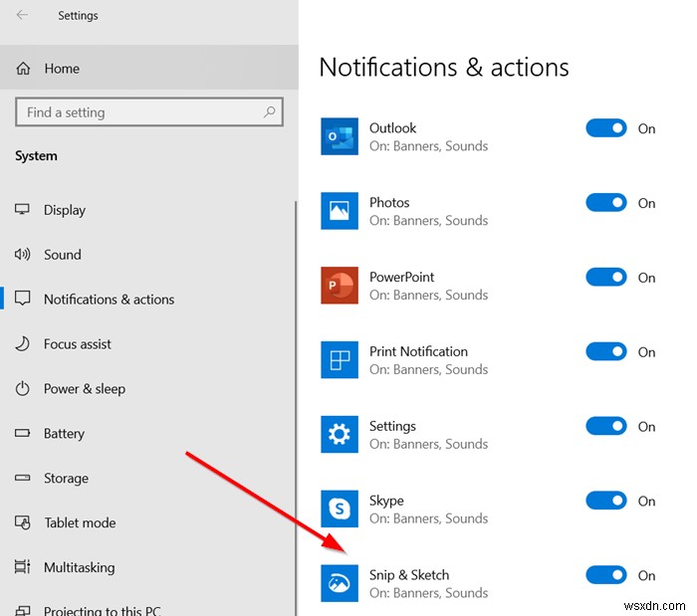
Task: Open Print Notification settings text
Action: point(428,360)
